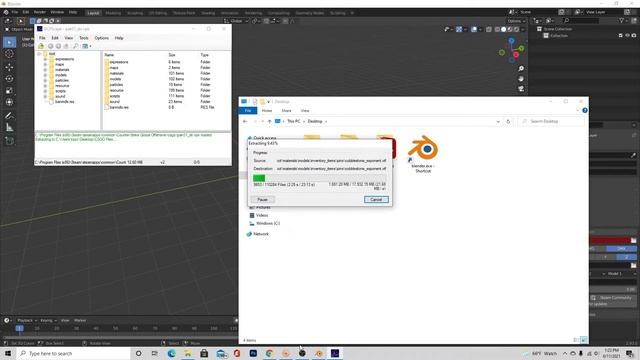Viewport: 640px width, 360px height.
Task: Click the open folder icon in GCFScape toolbar
Action: click(x=41, y=46)
